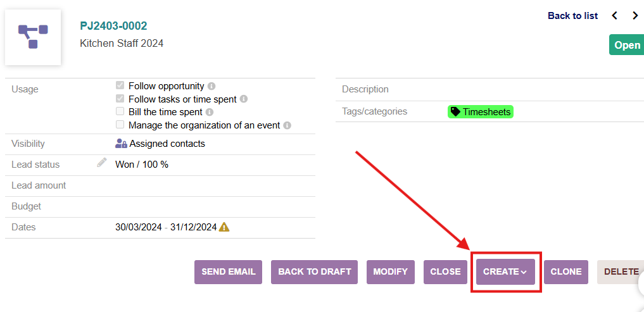This screenshot has height=312, width=644.
Task: Edit lead status with the pencil icon
Action: pyautogui.click(x=101, y=162)
